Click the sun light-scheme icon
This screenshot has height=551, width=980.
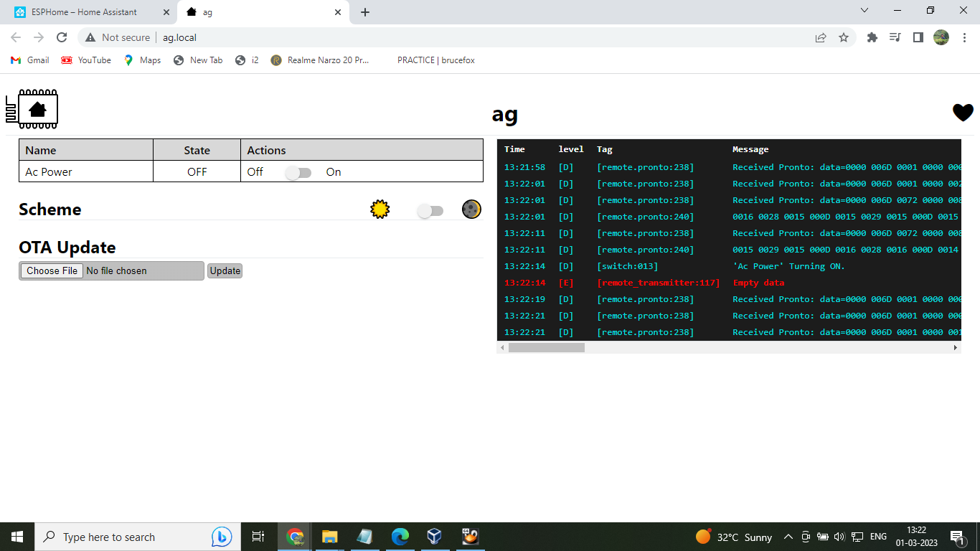[x=380, y=209]
